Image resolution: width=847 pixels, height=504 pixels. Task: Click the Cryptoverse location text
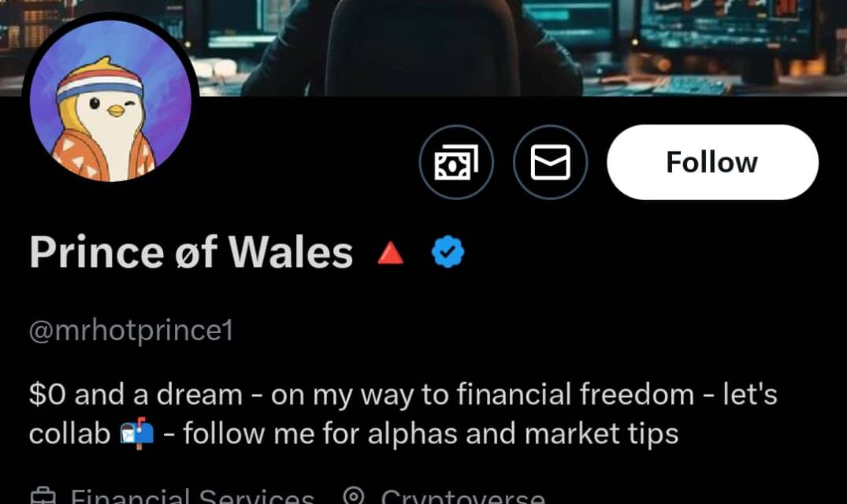tap(463, 497)
